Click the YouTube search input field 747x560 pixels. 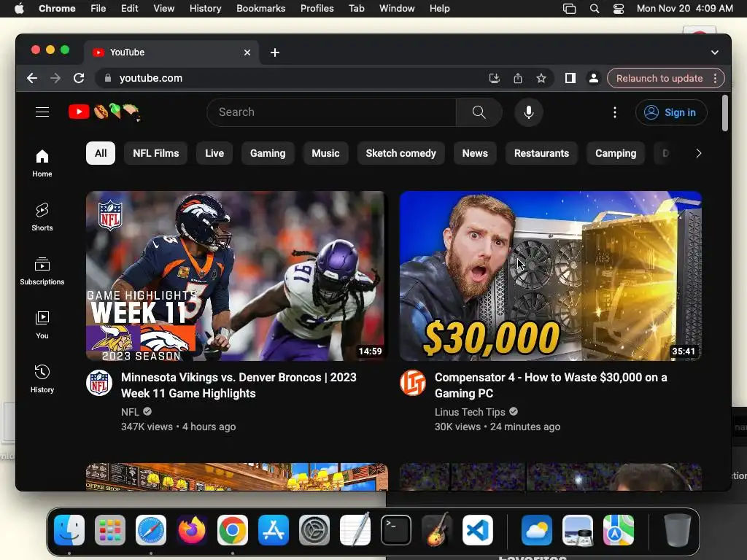tap(331, 112)
